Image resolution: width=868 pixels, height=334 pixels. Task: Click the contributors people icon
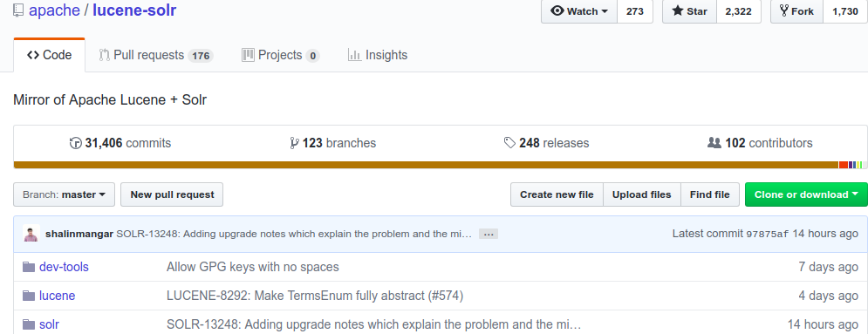click(x=714, y=143)
